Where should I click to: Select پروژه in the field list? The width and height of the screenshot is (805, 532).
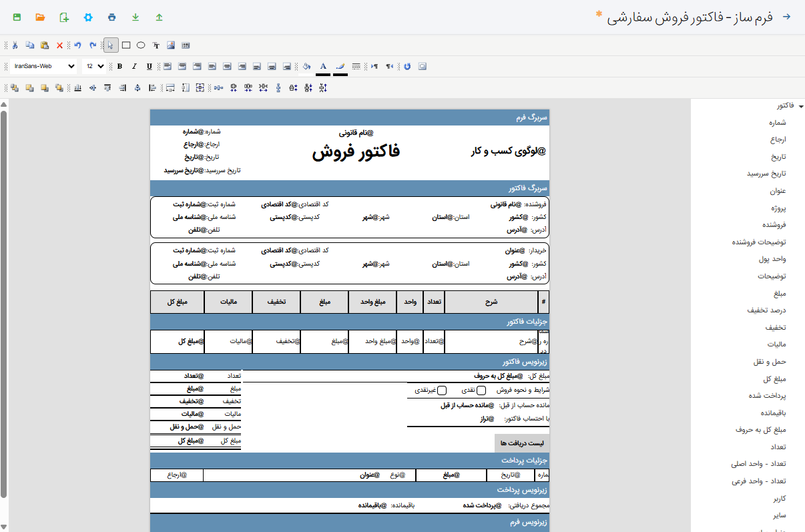(778, 208)
